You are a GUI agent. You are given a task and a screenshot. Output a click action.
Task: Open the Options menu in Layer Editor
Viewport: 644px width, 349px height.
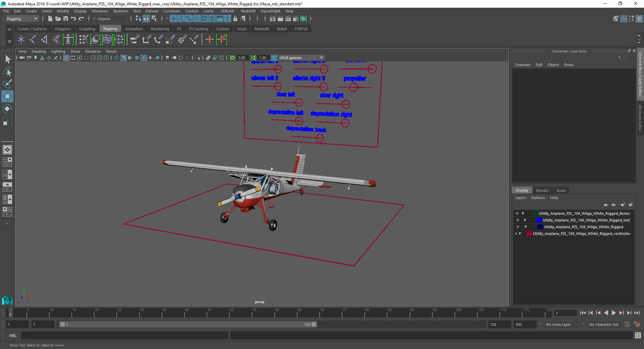538,198
